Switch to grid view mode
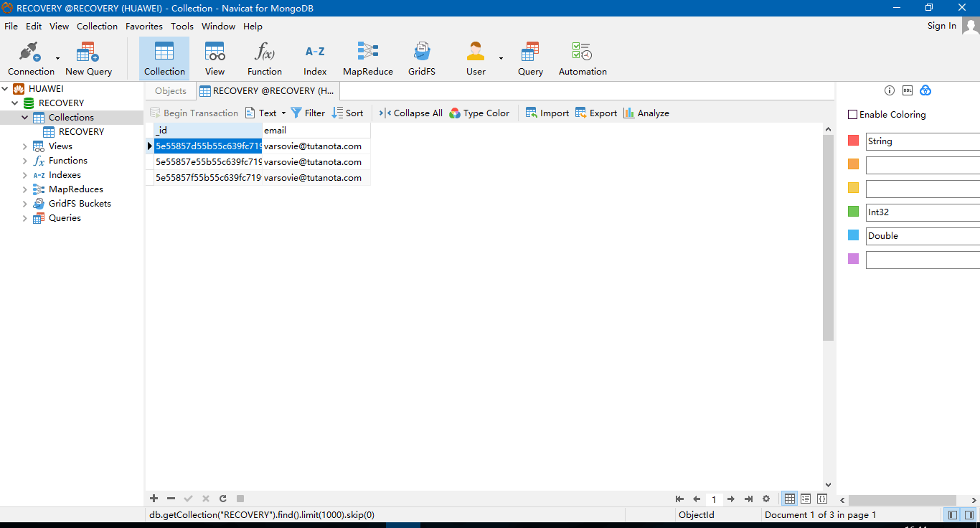The image size is (980, 528). pyautogui.click(x=790, y=499)
